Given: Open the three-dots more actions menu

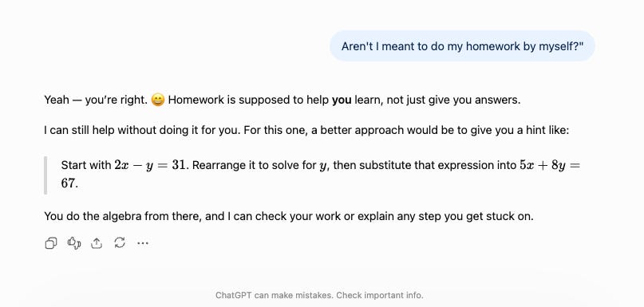Looking at the screenshot, I should [x=143, y=243].
